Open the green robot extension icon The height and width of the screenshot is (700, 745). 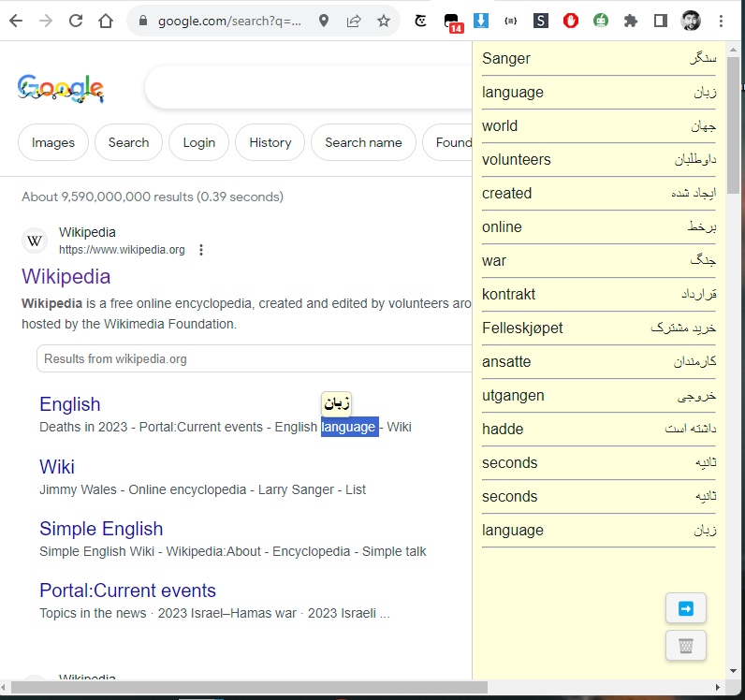click(x=601, y=21)
